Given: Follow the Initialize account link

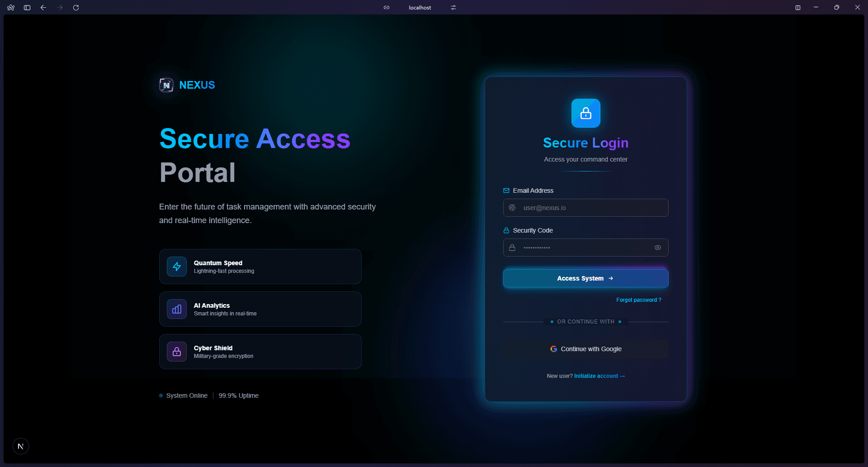Looking at the screenshot, I should (x=599, y=376).
